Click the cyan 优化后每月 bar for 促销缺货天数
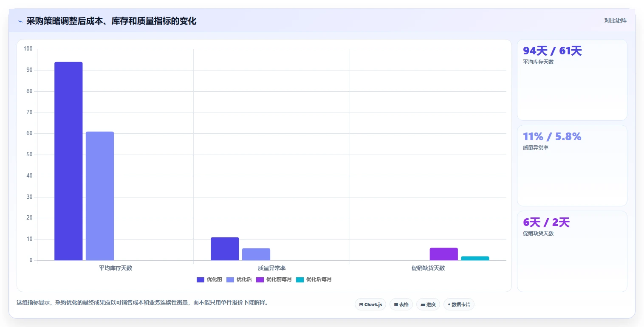Screen dimensions: 644x327 [475, 258]
